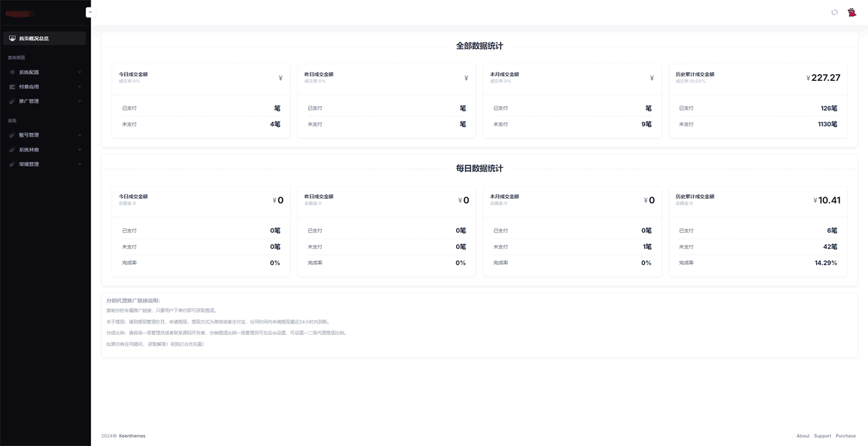Image resolution: width=868 pixels, height=446 pixels.
Task: Click the 14.29% completion rate
Action: pyautogui.click(x=826, y=263)
